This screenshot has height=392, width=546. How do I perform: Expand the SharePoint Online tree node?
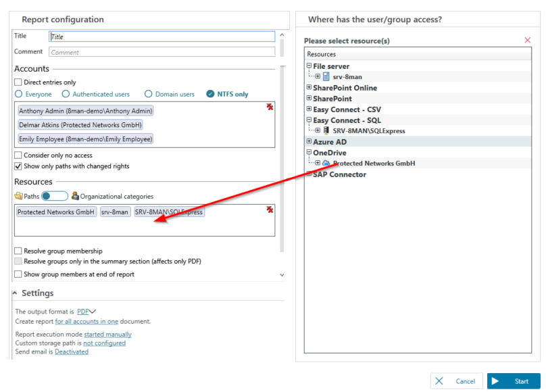pyautogui.click(x=309, y=88)
